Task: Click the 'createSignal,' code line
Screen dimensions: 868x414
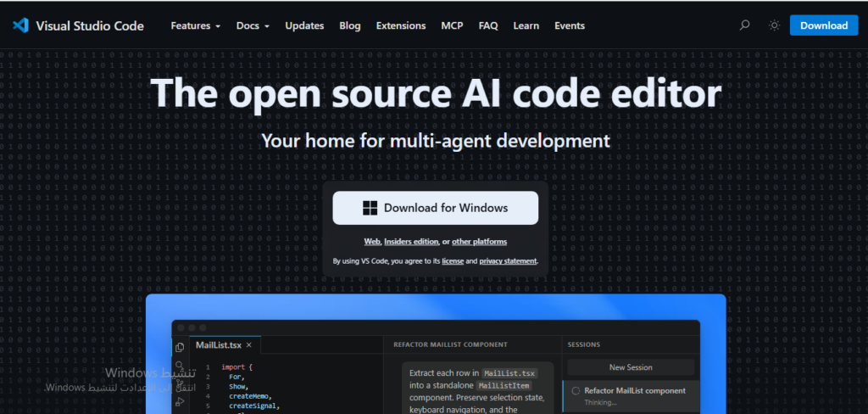Action: 254,406
